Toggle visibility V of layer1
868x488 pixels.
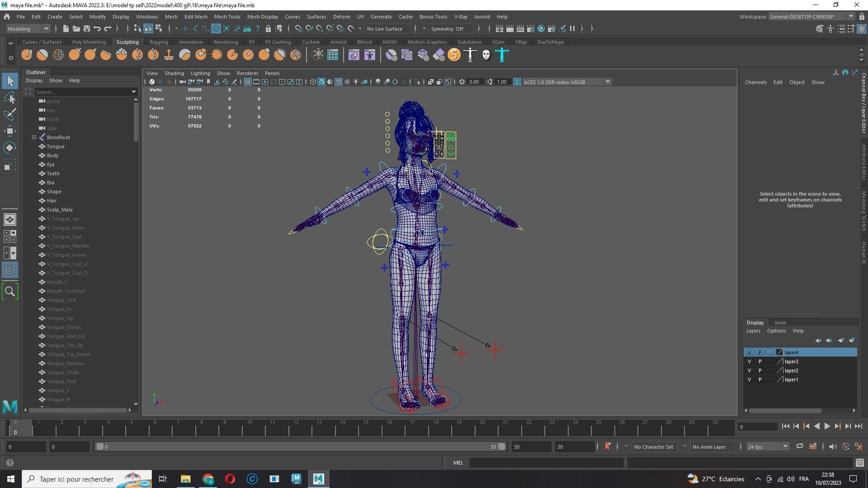click(x=749, y=380)
